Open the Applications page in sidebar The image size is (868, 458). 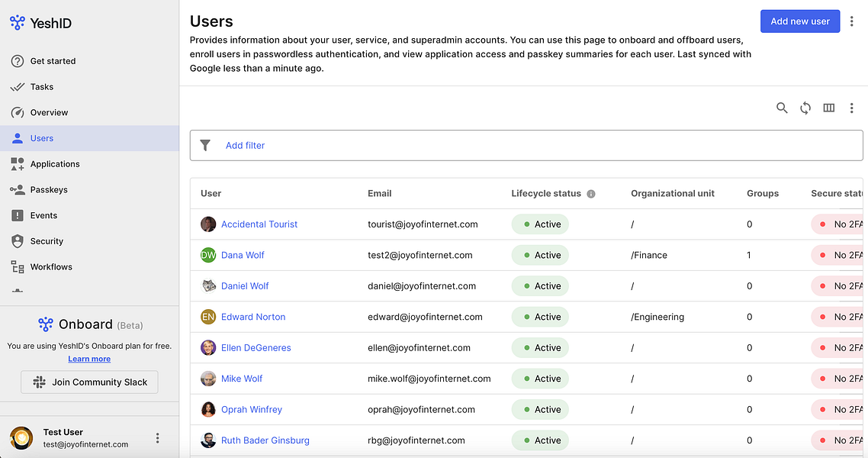(x=55, y=164)
